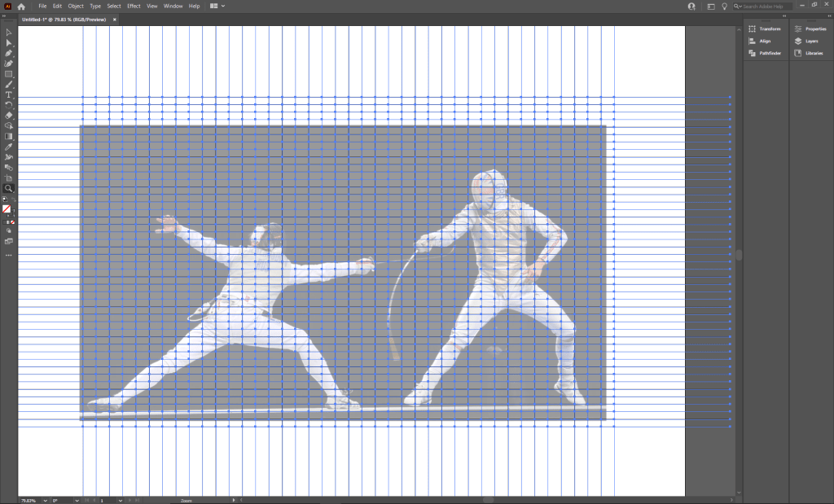Open the artboard number dropdown
Image resolution: width=834 pixels, height=504 pixels.
pyautogui.click(x=121, y=500)
